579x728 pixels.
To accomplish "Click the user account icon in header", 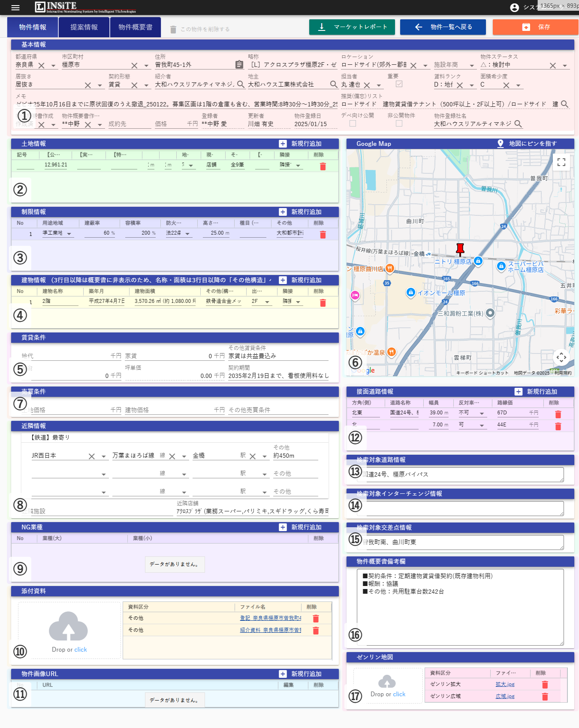I will [514, 8].
